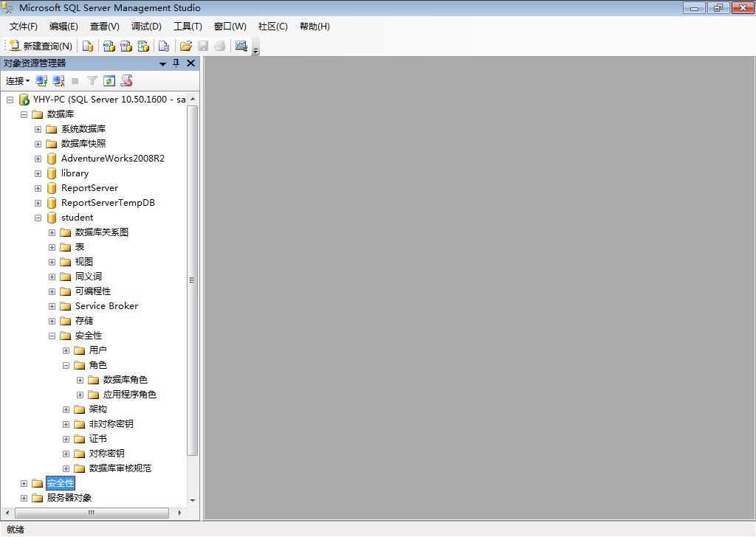Click the Save disk icon
756x537 pixels.
[203, 46]
